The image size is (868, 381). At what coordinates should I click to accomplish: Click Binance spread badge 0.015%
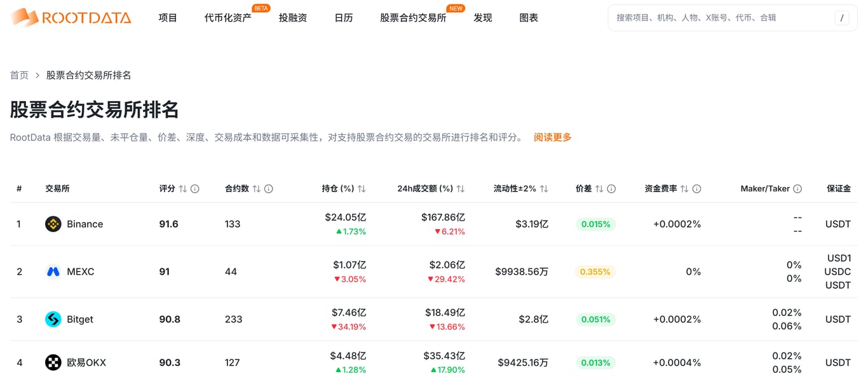click(595, 224)
